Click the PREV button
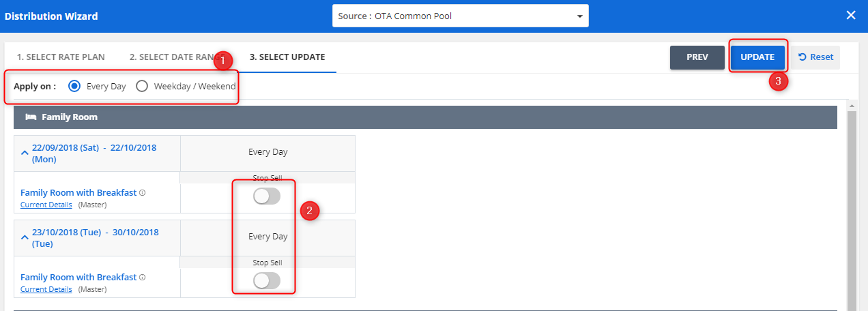The height and width of the screenshot is (311, 868). pyautogui.click(x=697, y=57)
